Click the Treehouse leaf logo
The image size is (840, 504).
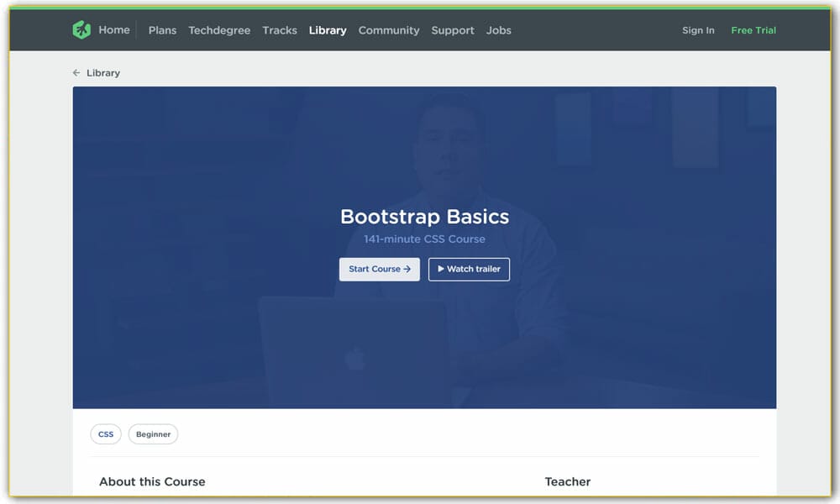click(x=81, y=29)
